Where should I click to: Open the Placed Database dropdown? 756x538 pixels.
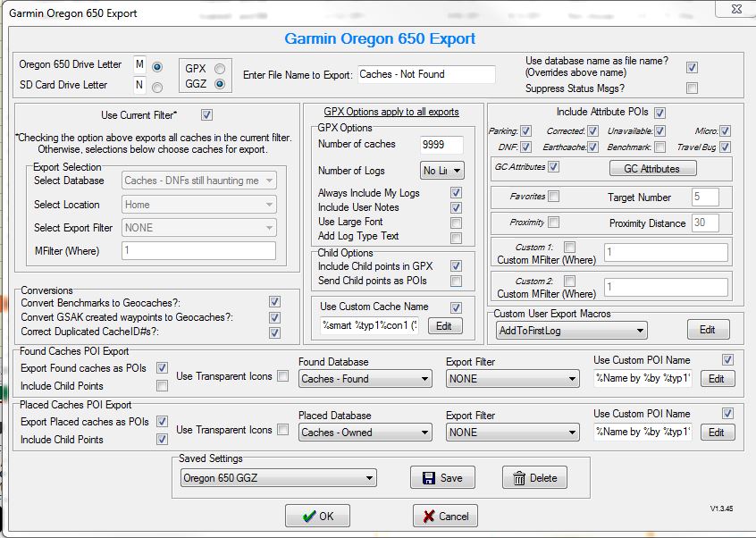point(365,433)
